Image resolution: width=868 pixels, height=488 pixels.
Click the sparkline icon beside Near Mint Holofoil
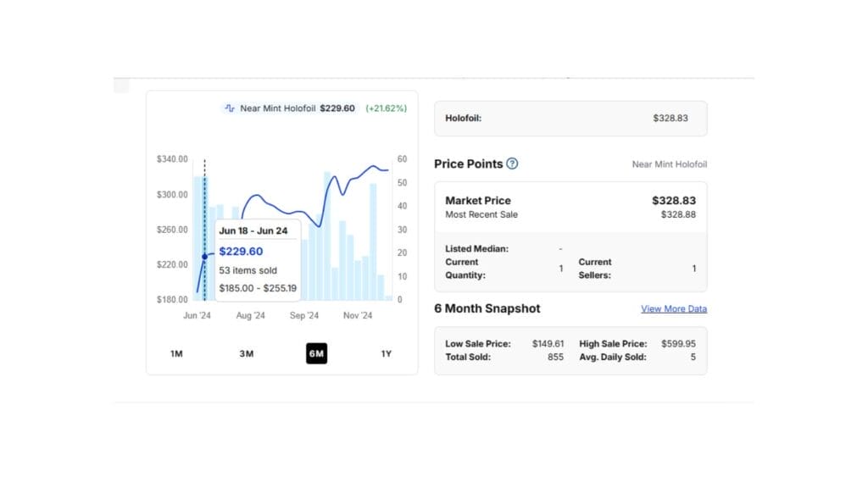point(231,108)
